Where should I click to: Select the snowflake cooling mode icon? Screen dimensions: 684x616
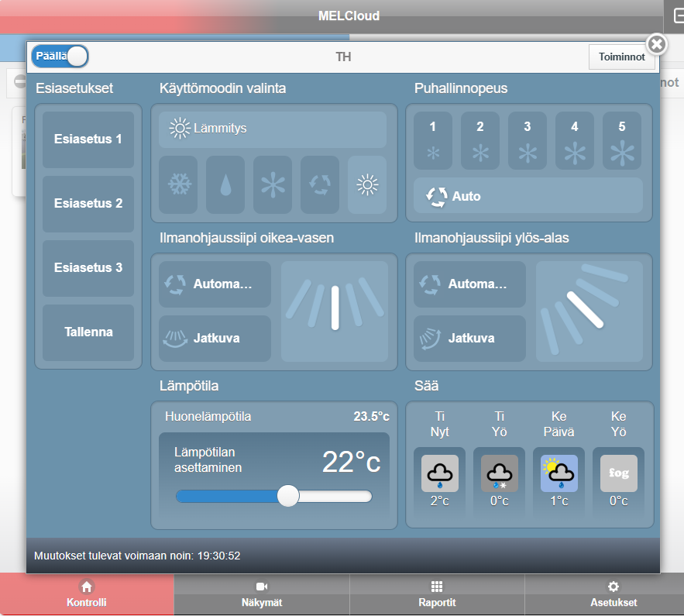coord(178,185)
